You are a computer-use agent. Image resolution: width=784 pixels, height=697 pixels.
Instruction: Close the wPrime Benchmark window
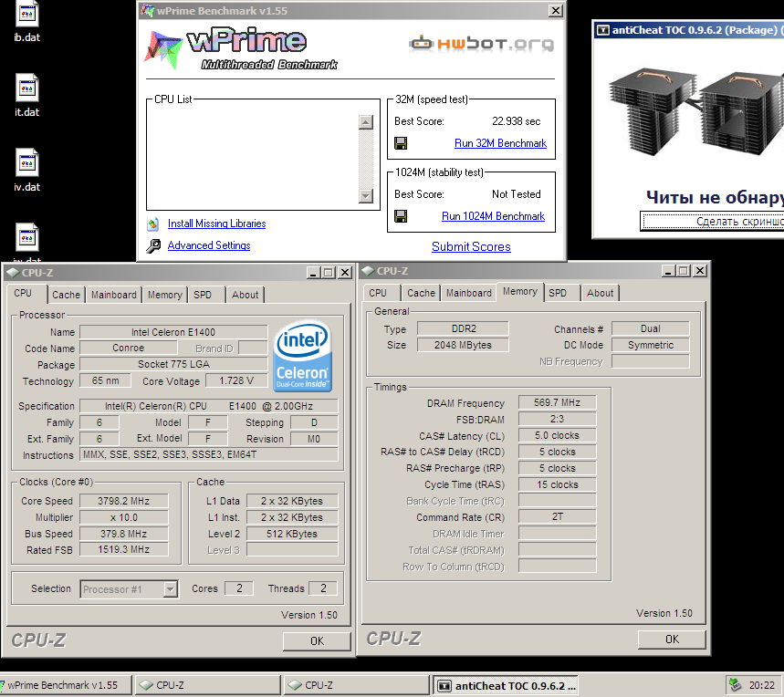pos(556,11)
